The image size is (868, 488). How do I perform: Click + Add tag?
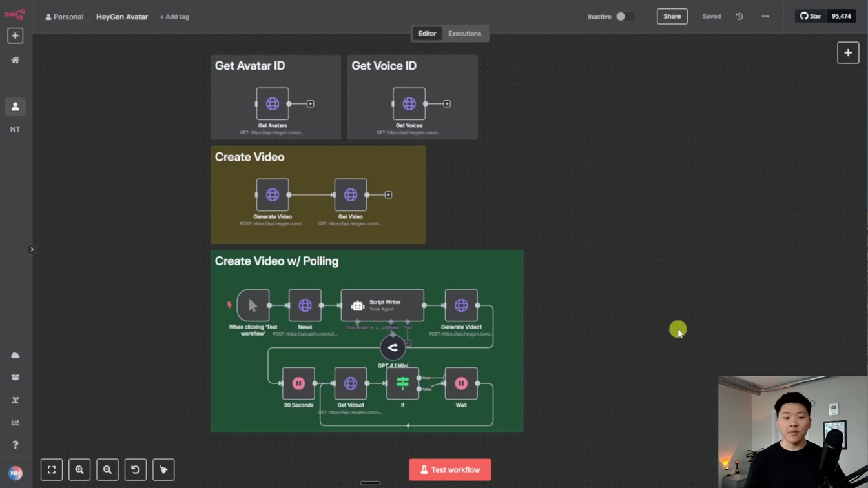(174, 17)
